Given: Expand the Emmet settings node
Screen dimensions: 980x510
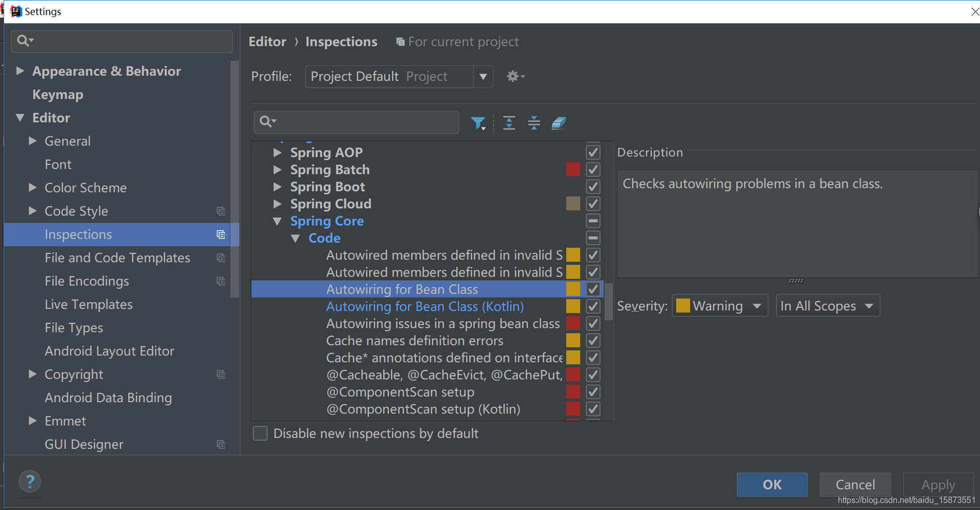Looking at the screenshot, I should coord(33,421).
